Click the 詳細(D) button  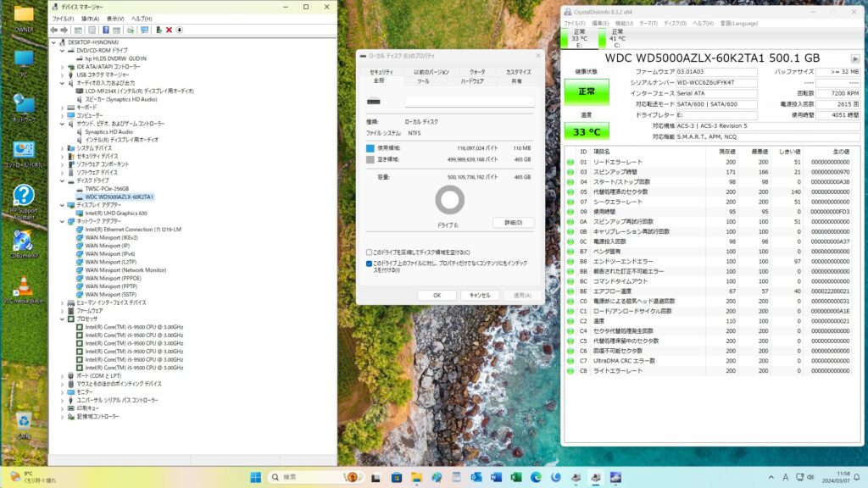[513, 223]
